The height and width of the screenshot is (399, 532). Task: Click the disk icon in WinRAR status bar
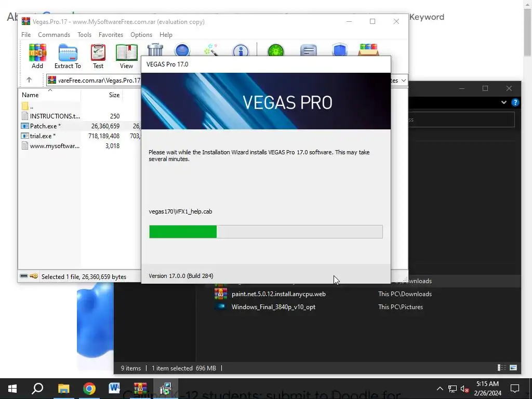[24, 276]
